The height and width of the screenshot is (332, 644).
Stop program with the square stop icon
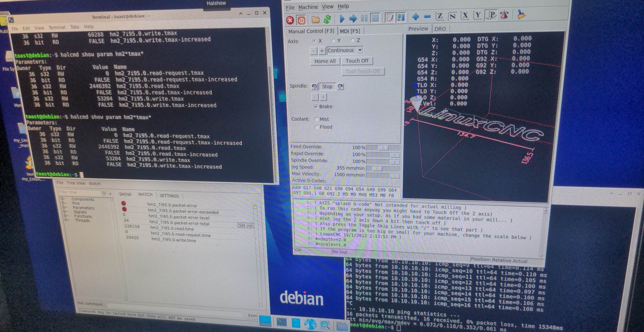[x=375, y=18]
